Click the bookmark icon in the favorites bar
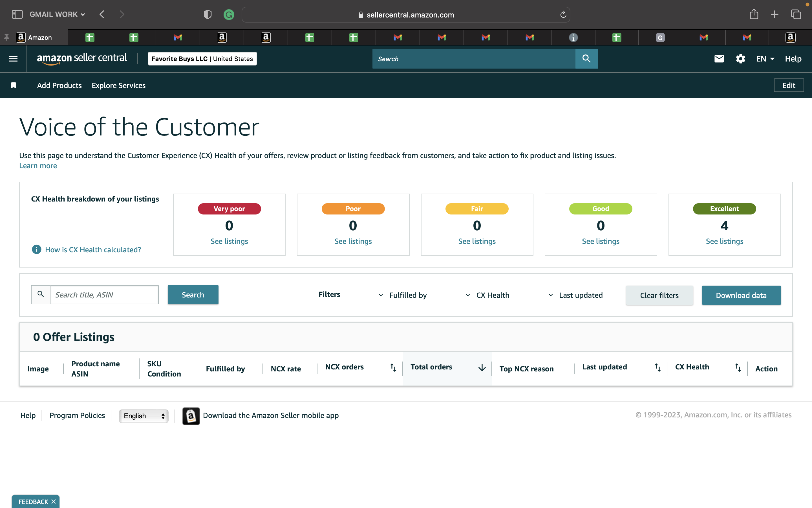The image size is (812, 508). (x=14, y=85)
